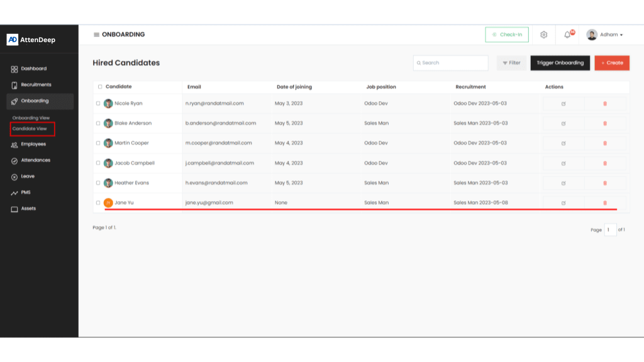Open the Adham user profile dropdown
Viewport: 644px width, 362px height.
click(x=604, y=35)
